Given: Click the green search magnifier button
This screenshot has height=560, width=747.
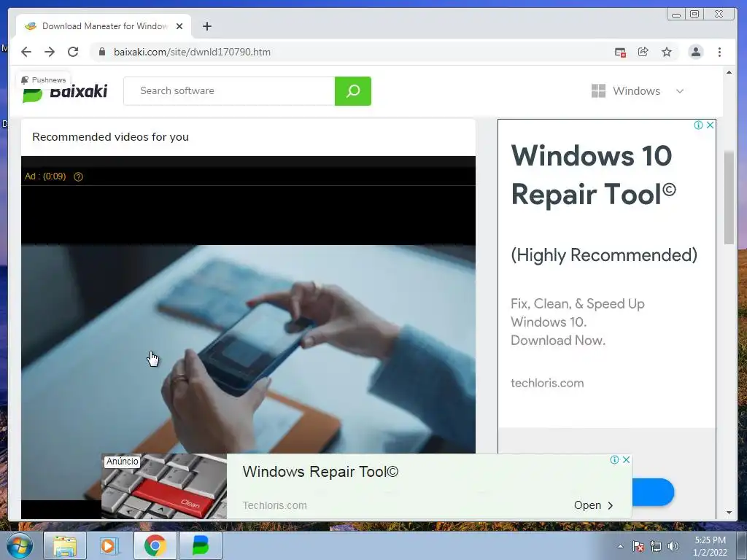Looking at the screenshot, I should 353,91.
